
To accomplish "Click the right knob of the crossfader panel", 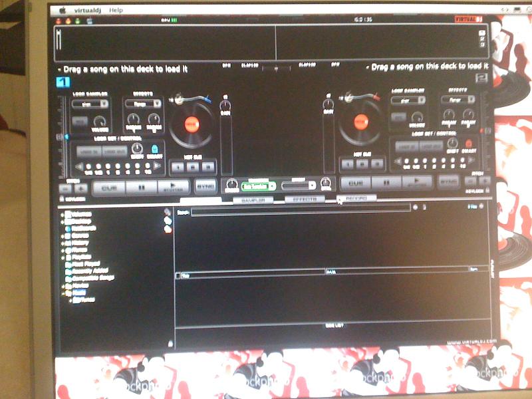I will click(x=326, y=183).
